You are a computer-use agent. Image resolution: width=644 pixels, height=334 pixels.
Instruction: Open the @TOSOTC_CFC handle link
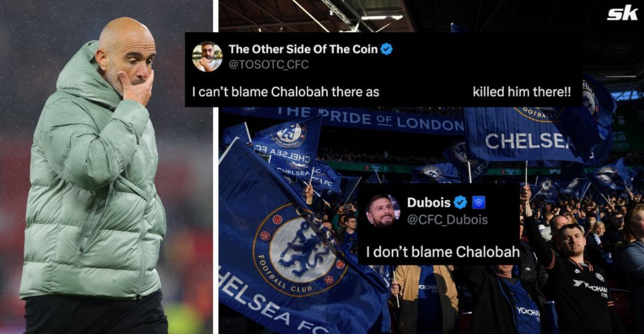point(268,64)
